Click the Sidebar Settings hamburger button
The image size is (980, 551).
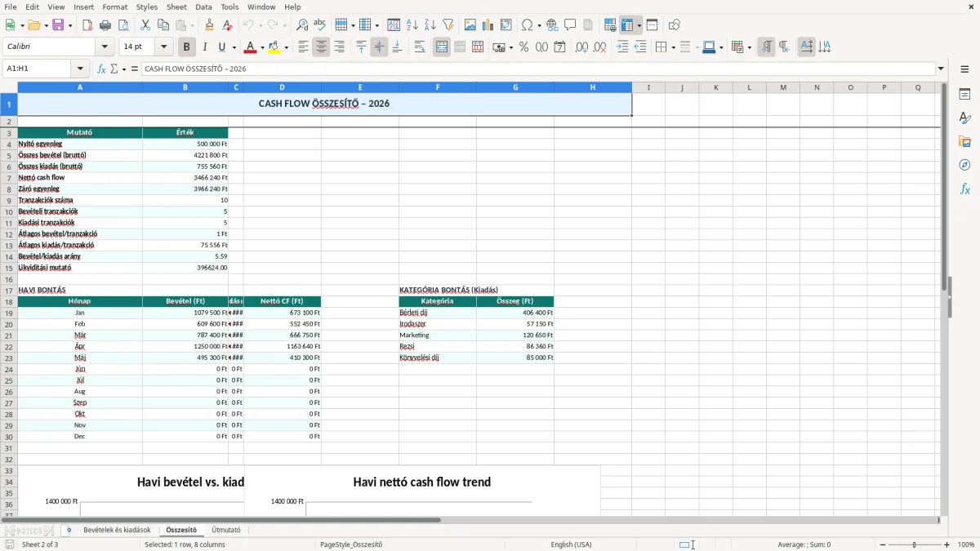(x=964, y=69)
